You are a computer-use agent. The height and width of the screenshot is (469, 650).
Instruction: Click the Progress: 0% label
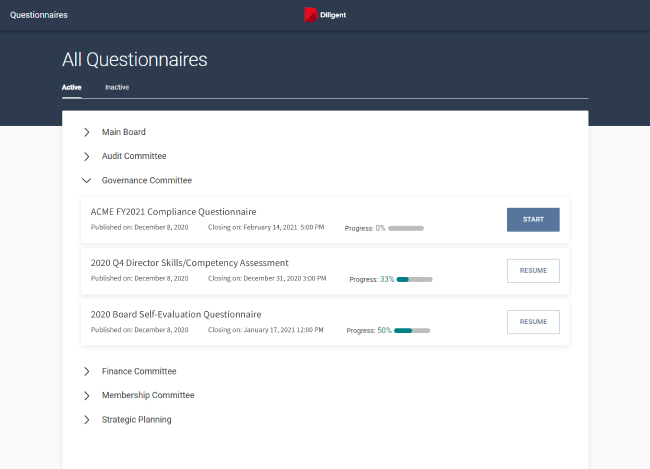pyautogui.click(x=365, y=228)
